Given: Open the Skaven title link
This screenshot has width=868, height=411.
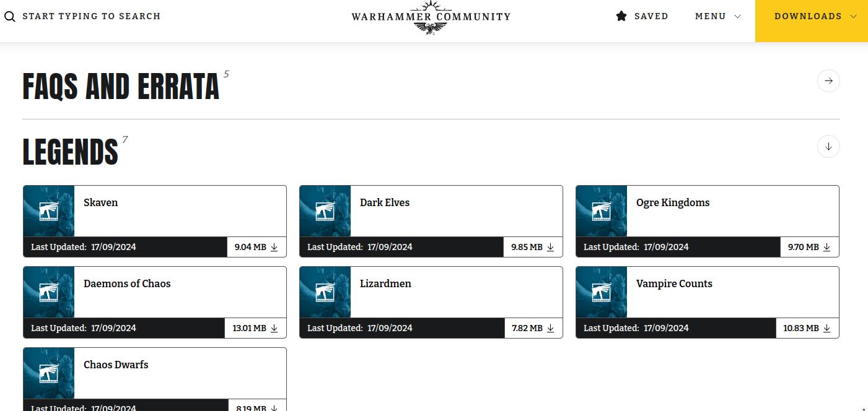Looking at the screenshot, I should [100, 202].
